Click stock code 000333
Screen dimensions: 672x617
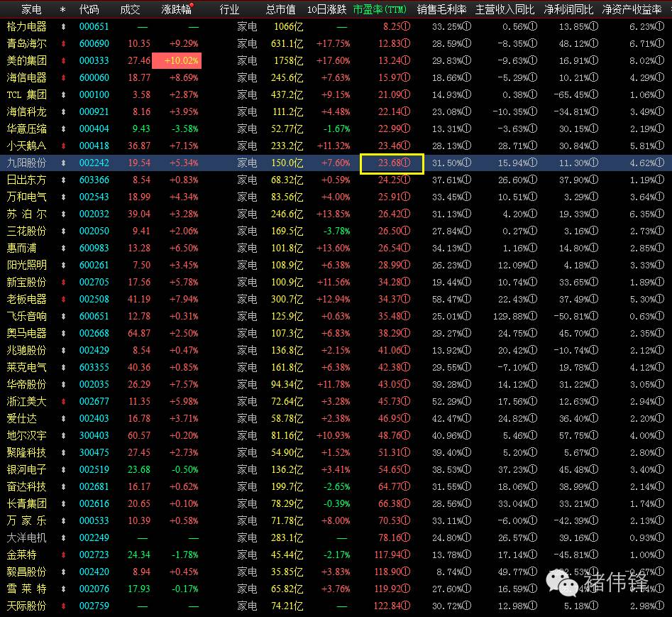(94, 60)
